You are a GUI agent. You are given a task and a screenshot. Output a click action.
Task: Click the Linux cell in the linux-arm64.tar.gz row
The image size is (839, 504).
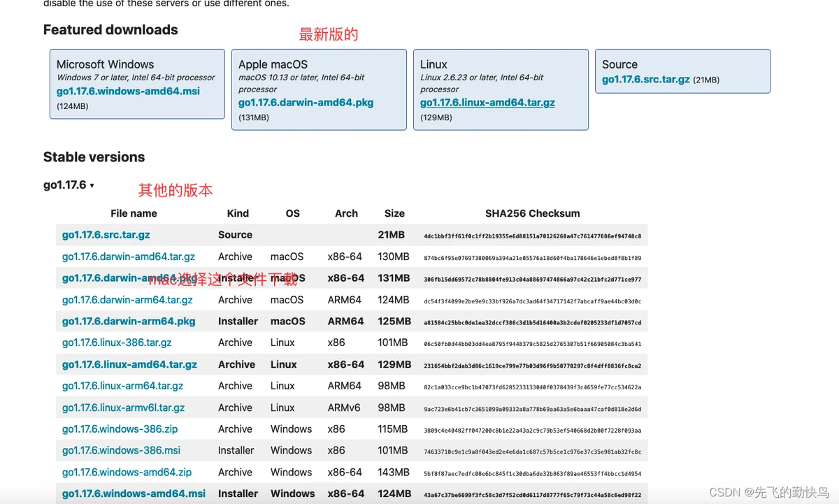pos(282,386)
